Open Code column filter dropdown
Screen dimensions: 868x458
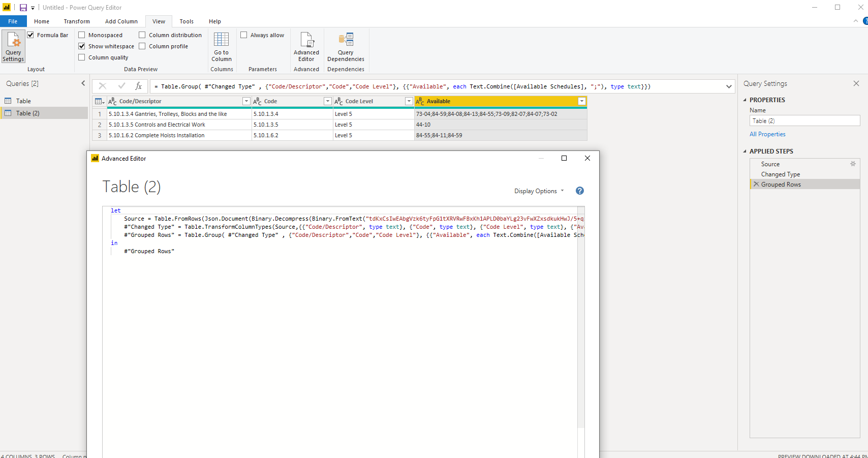pos(328,101)
